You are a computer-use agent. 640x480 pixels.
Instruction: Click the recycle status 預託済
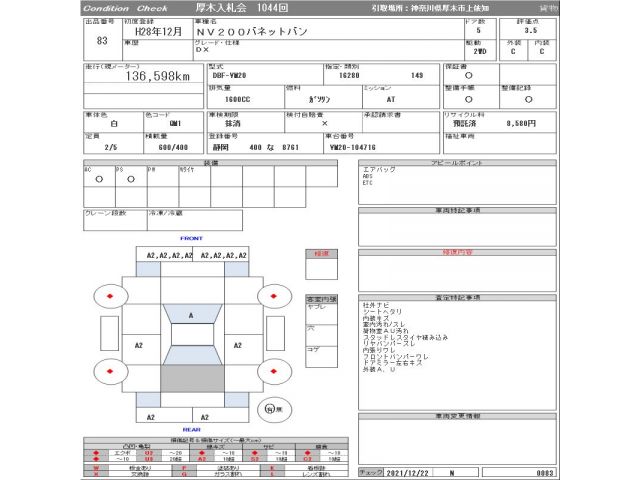[464, 123]
